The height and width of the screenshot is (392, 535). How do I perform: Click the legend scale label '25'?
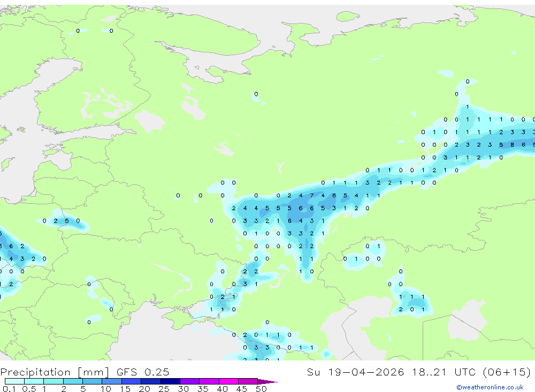coord(164,389)
